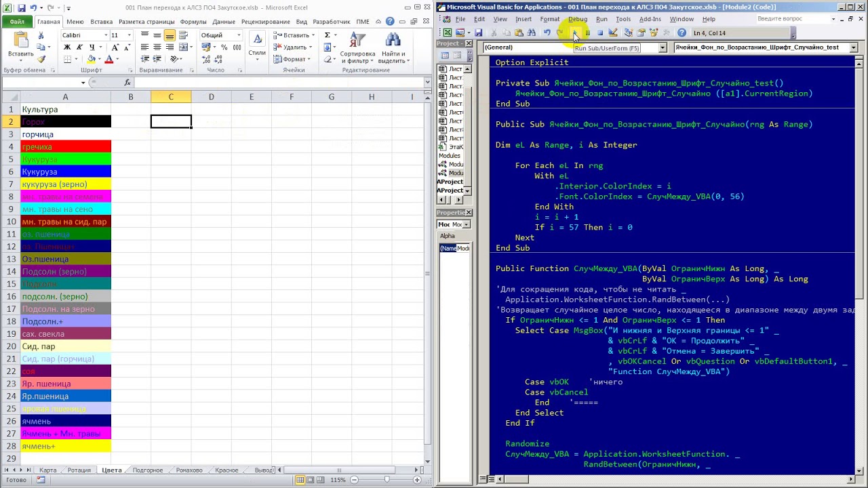Image resolution: width=868 pixels, height=488 pixels.
Task: Click the Save icon in VBA toolbar
Action: (479, 33)
